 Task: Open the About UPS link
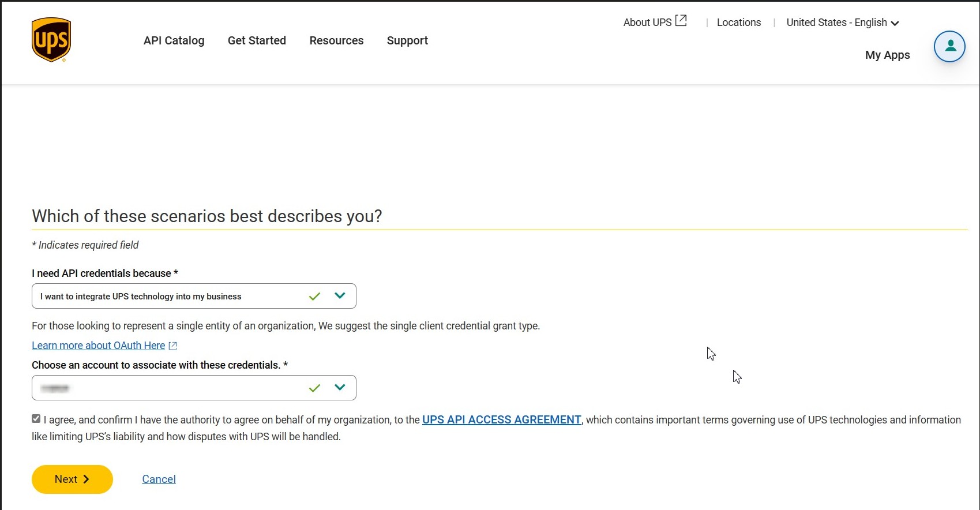[x=647, y=22]
